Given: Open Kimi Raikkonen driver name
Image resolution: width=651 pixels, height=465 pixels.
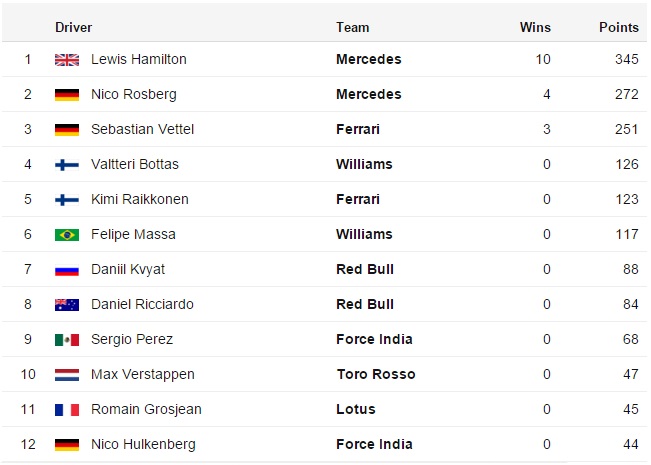Looking at the screenshot, I should click(x=139, y=200).
